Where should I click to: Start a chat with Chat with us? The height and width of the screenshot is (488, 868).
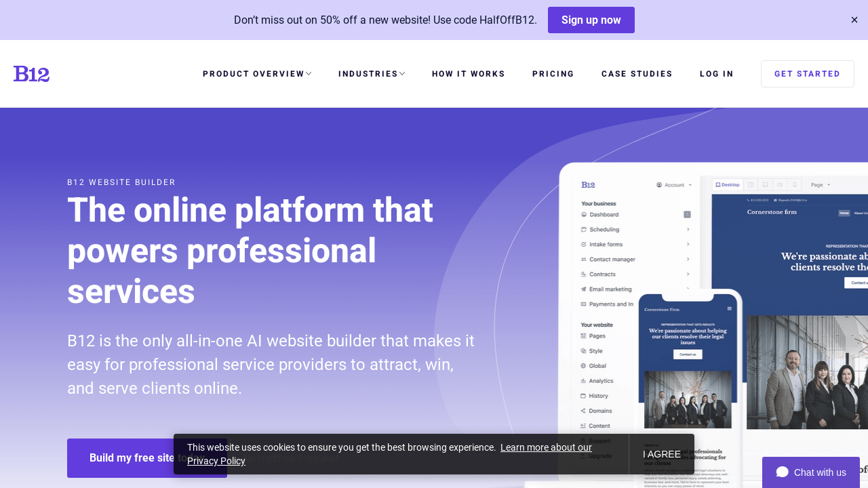pos(811,472)
